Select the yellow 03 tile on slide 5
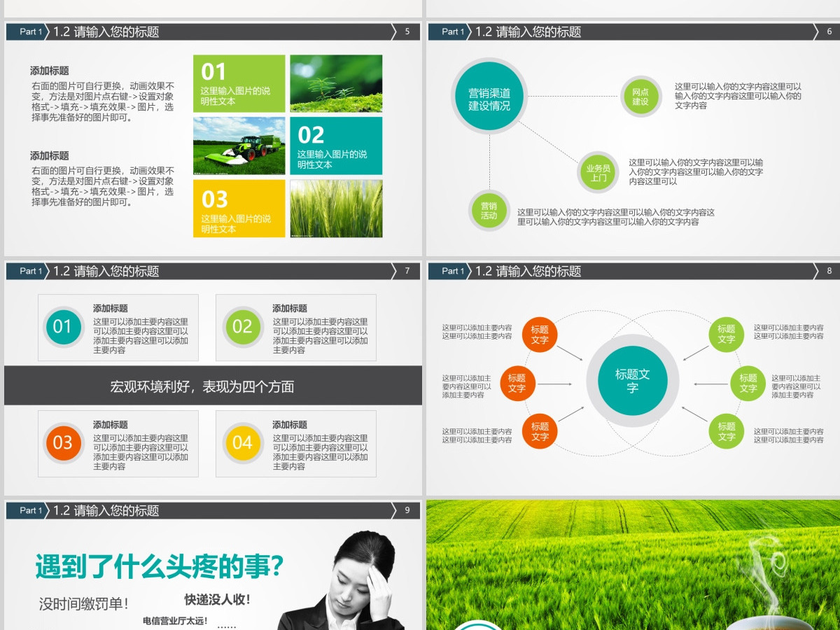Image resolution: width=840 pixels, height=630 pixels. tap(239, 208)
